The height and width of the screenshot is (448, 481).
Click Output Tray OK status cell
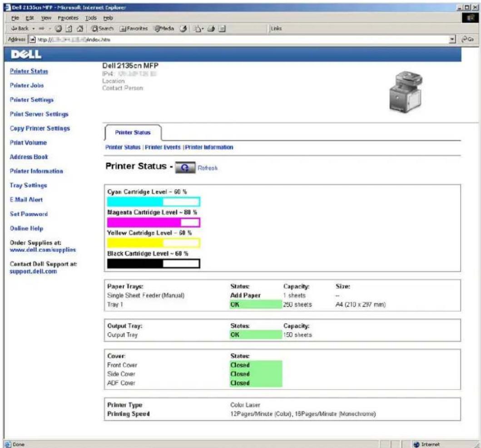click(x=256, y=335)
